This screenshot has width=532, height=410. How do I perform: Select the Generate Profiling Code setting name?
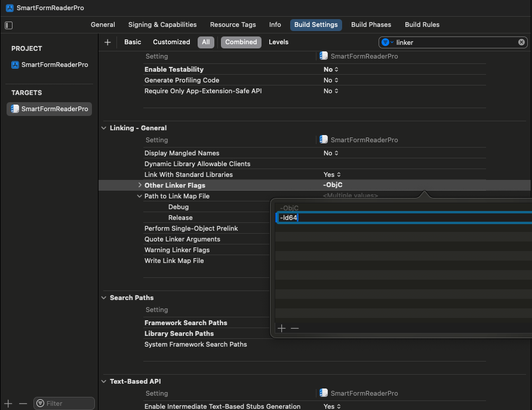[x=182, y=80]
